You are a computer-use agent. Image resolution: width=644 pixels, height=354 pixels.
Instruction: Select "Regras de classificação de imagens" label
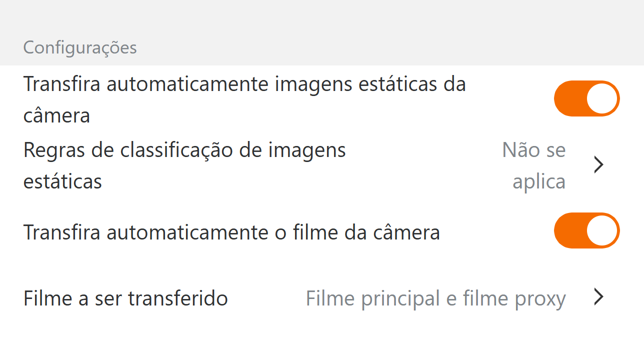pyautogui.click(x=184, y=150)
